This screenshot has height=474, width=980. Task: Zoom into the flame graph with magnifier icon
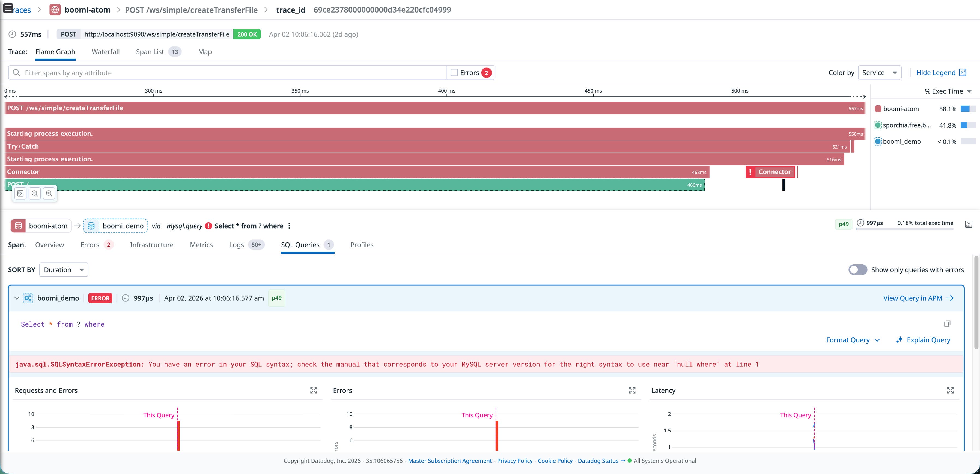click(49, 193)
